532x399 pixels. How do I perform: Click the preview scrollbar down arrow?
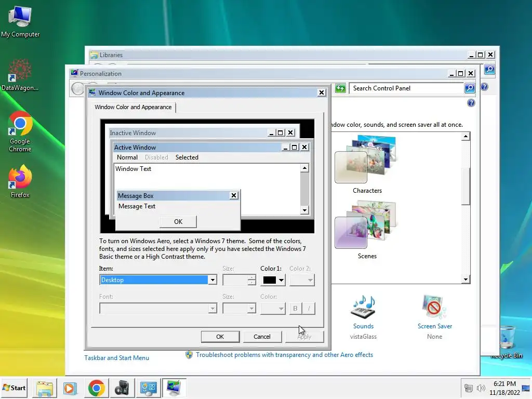304,210
